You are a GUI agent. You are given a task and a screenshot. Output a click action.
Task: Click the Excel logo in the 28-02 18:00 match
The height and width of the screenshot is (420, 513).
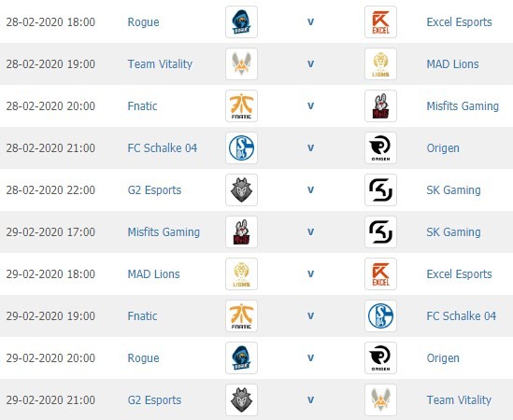[x=380, y=21]
